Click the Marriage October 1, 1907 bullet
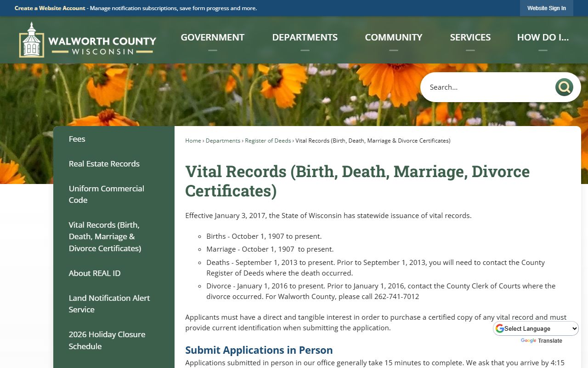 pos(270,249)
